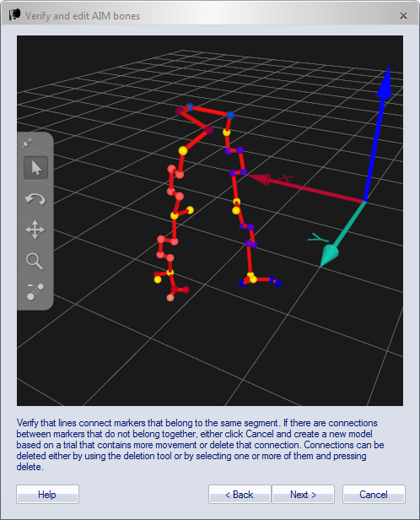Select the topmost blue marker of the skeleton
The height and width of the screenshot is (520, 420).
tap(190, 106)
